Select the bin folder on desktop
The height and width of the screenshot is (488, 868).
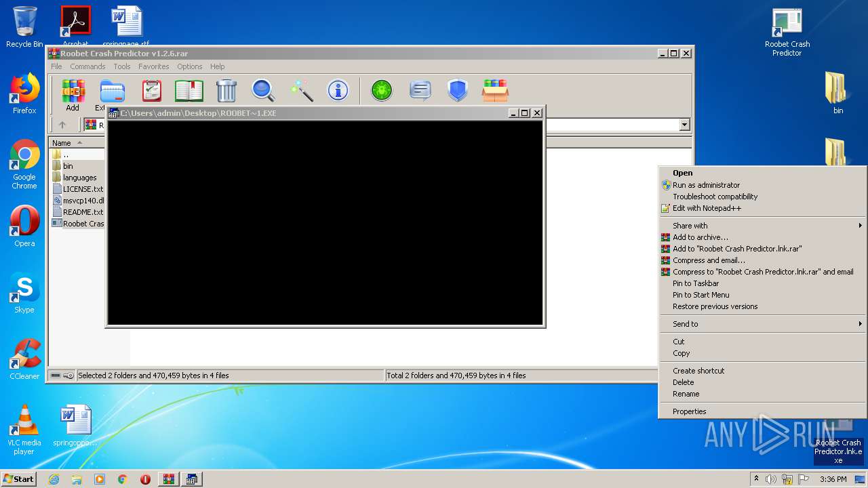[838, 93]
